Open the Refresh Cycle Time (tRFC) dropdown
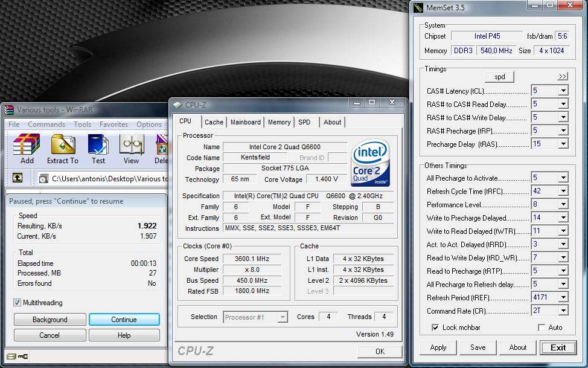The height and width of the screenshot is (368, 588). click(x=563, y=191)
